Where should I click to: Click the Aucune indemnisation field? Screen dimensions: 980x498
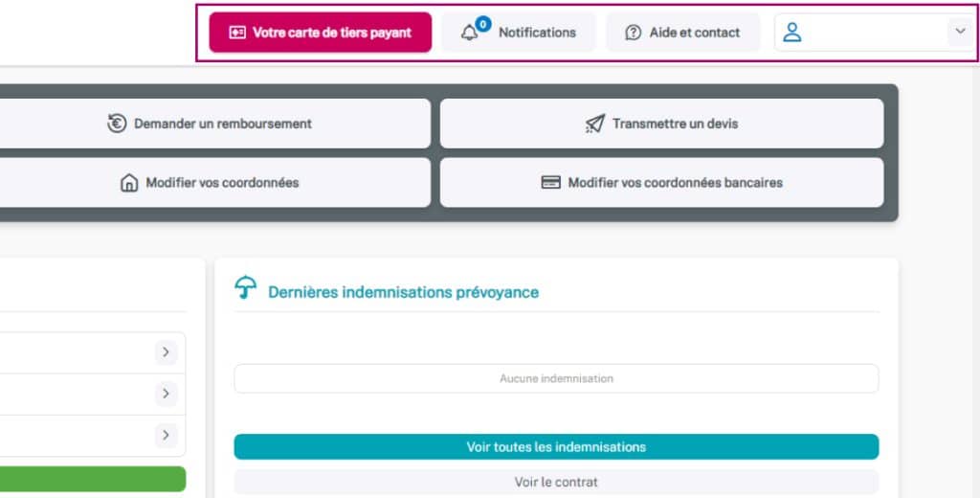[556, 378]
